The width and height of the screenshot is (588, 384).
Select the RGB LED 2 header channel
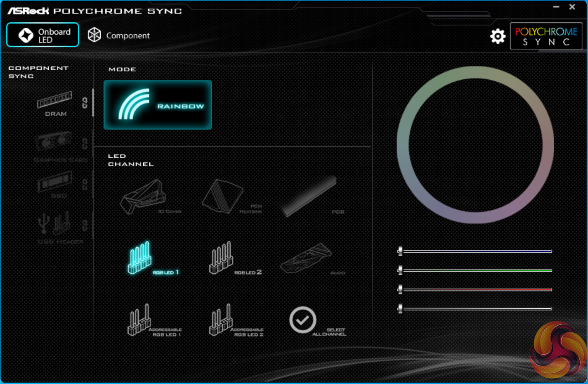[x=235, y=258]
